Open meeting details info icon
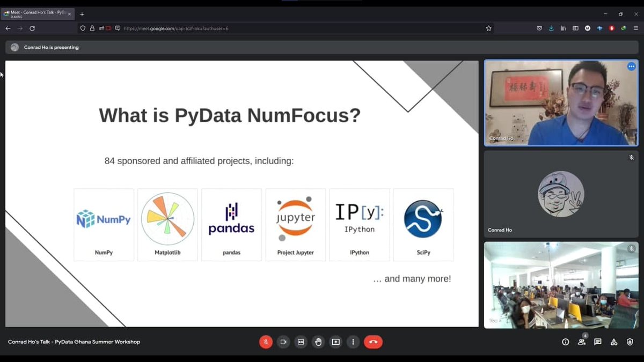Image resolution: width=644 pixels, height=362 pixels. pyautogui.click(x=565, y=342)
